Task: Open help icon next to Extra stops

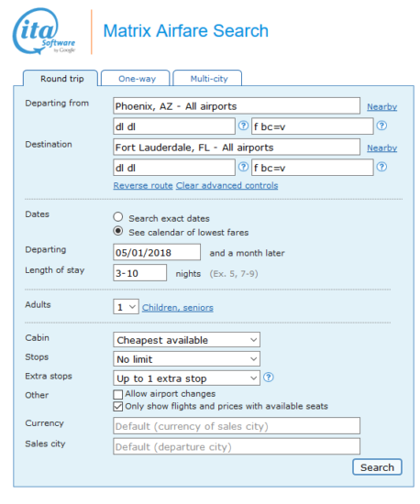Action: [268, 377]
